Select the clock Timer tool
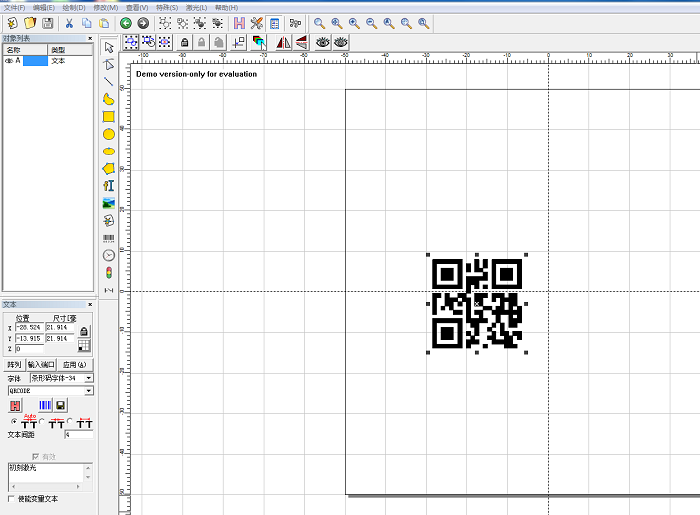This screenshot has width=700, height=515. 109,255
